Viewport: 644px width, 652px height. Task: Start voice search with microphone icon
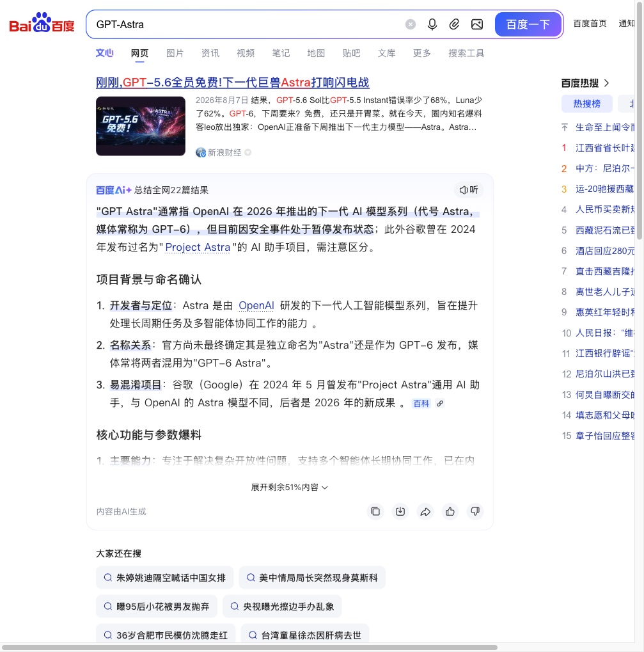(x=432, y=24)
